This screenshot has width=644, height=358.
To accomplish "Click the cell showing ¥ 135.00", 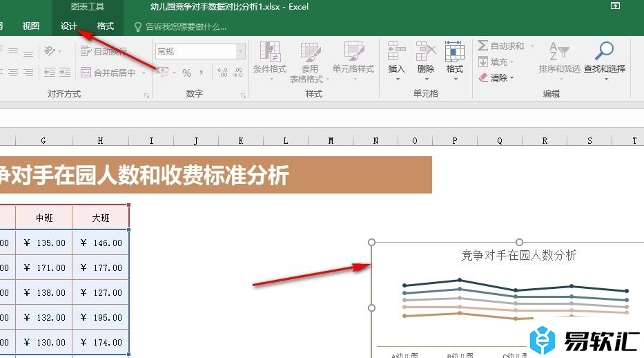I will tap(44, 243).
